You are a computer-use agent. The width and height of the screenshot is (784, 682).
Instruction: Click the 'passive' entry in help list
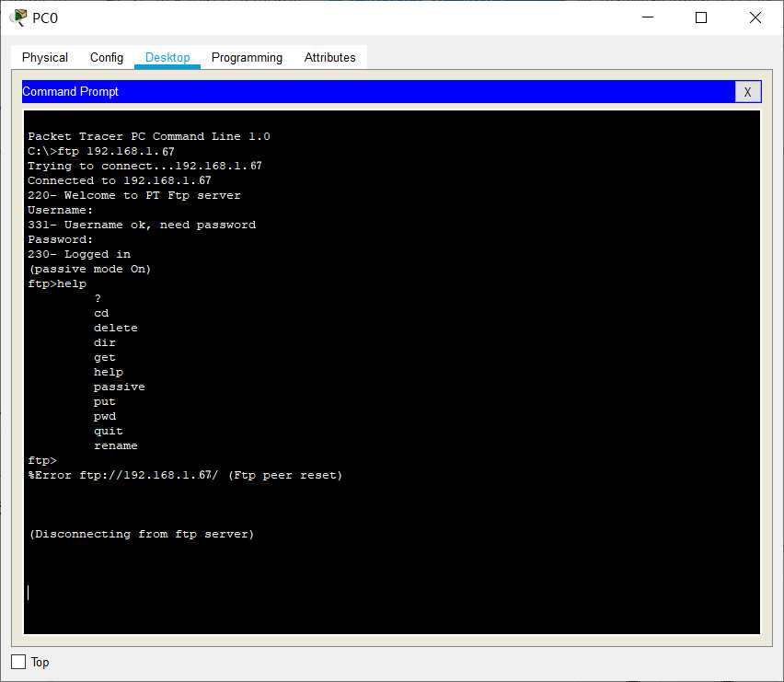point(120,387)
